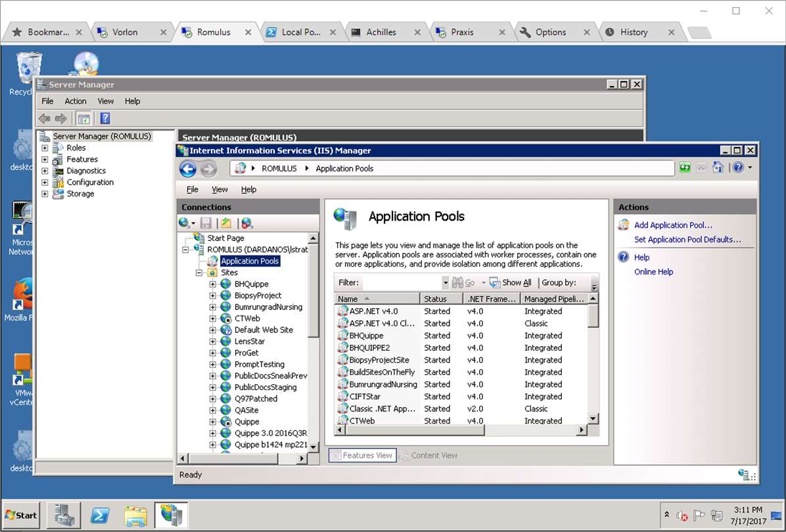Expand the Features node in Server Manager
Screen dimensions: 786x532
45,160
